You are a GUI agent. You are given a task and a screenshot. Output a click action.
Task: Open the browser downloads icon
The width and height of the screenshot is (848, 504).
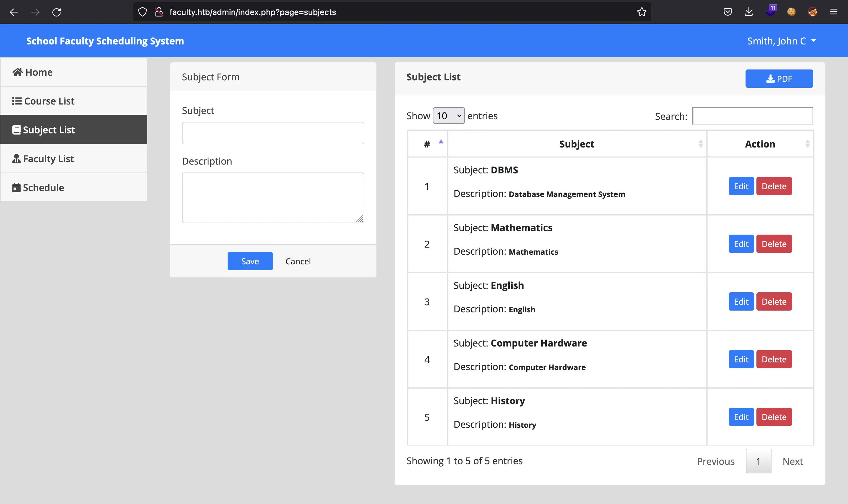pyautogui.click(x=748, y=12)
